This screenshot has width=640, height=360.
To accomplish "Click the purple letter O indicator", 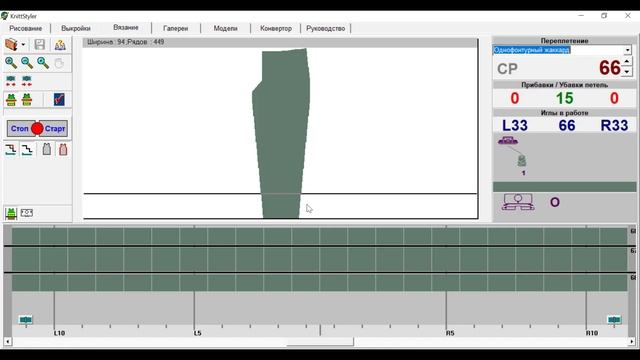I will [555, 202].
